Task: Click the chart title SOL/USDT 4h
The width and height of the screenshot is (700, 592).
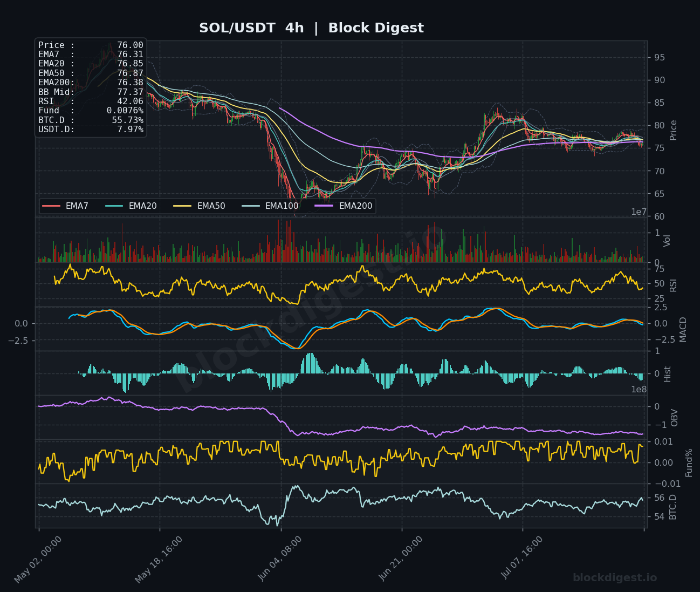Action: point(251,28)
